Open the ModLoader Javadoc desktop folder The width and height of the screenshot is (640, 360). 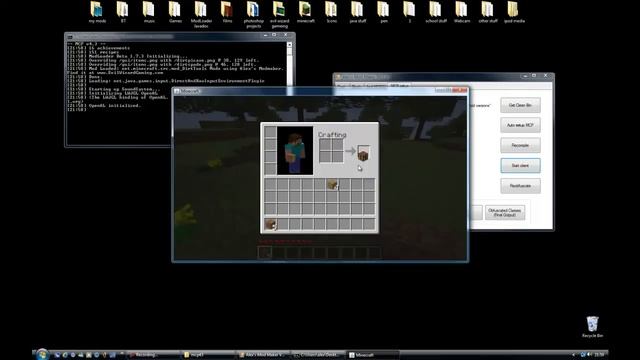point(201,14)
